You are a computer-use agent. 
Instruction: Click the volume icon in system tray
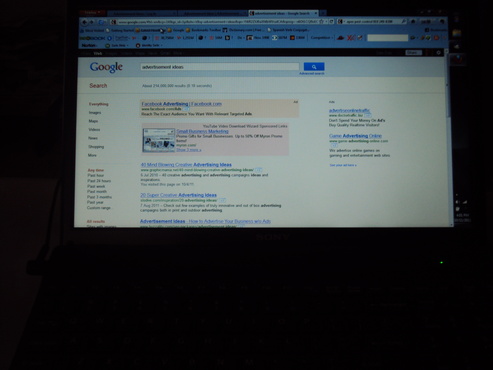tap(457, 202)
